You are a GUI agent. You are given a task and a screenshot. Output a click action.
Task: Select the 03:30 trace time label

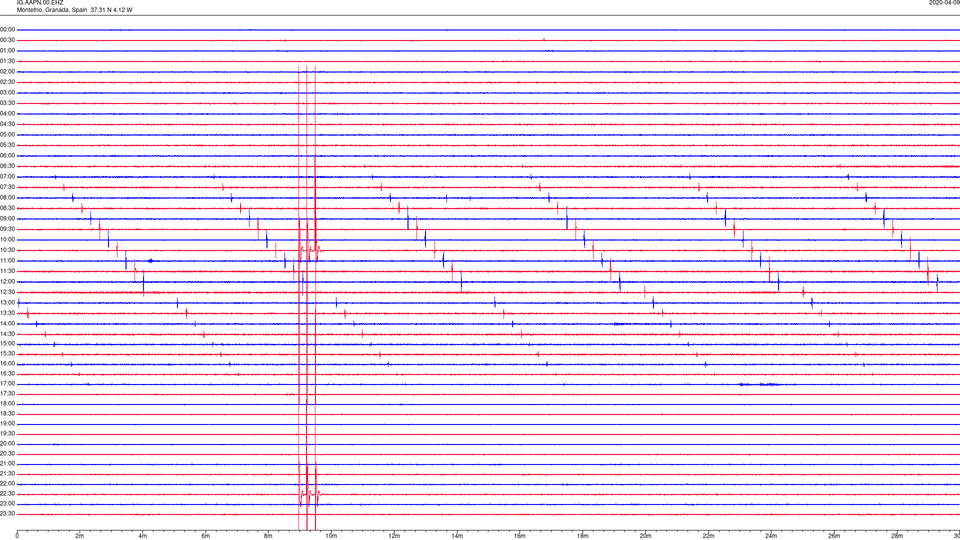tap(8, 103)
